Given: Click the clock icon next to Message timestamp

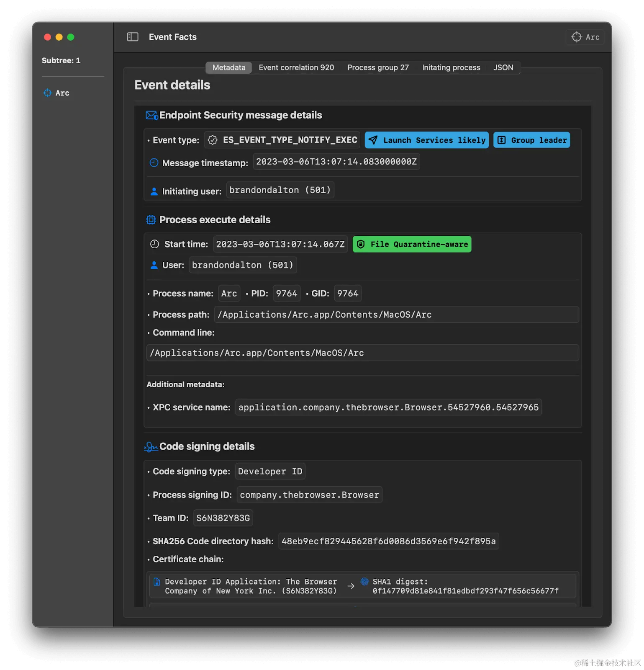Looking at the screenshot, I should tap(154, 162).
